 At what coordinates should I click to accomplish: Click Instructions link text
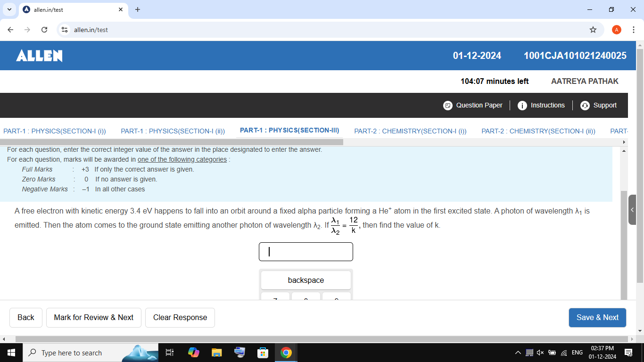pyautogui.click(x=547, y=105)
